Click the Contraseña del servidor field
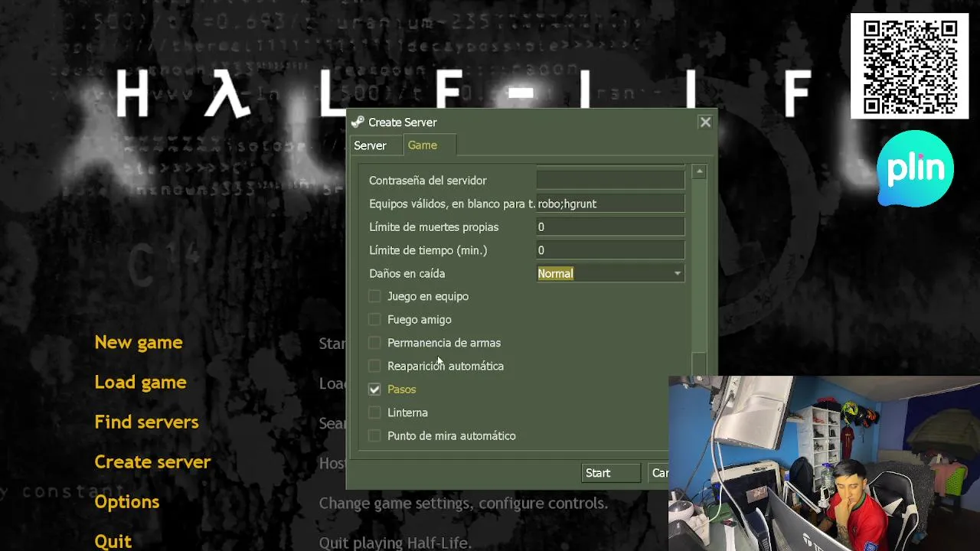This screenshot has width=980, height=551. (x=610, y=181)
